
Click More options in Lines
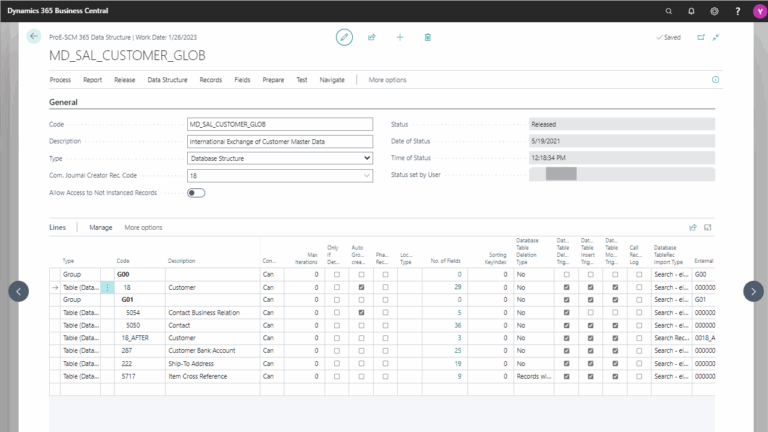tap(143, 227)
